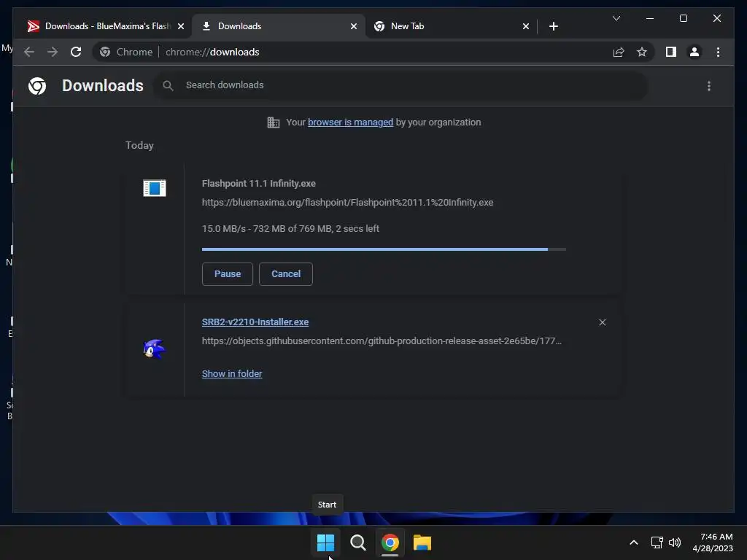Image resolution: width=747 pixels, height=560 pixels.
Task: Go back using the browser back arrow
Action: [x=29, y=52]
